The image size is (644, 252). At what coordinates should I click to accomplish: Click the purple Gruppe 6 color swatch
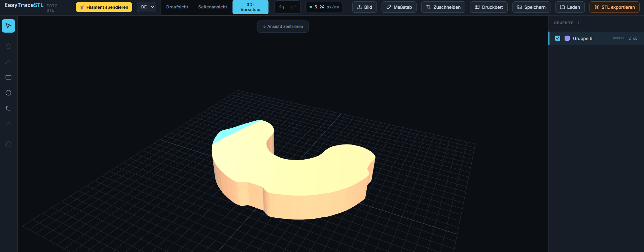pyautogui.click(x=567, y=38)
